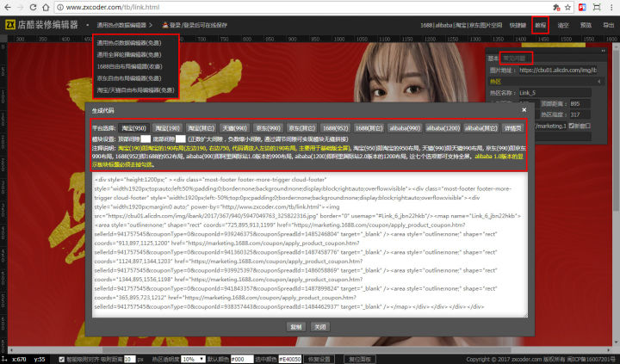Toggle the 智能吸附对齐 checkbox
The image size is (620, 364).
pyautogui.click(x=62, y=359)
